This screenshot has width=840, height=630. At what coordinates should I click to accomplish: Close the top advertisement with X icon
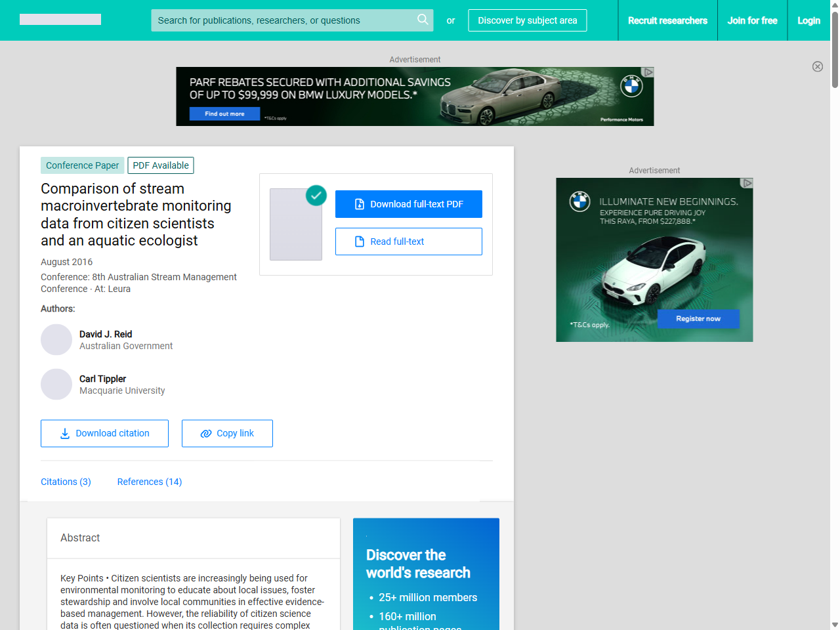point(818,66)
